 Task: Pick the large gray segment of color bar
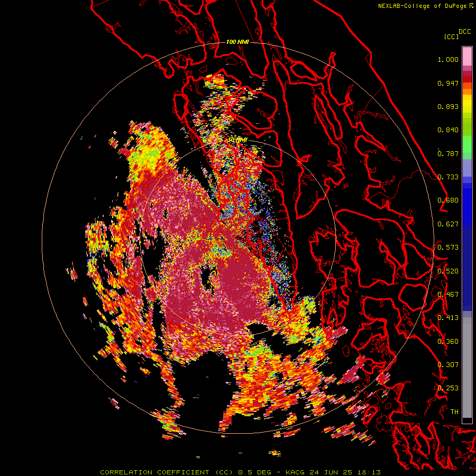pyautogui.click(x=467, y=368)
